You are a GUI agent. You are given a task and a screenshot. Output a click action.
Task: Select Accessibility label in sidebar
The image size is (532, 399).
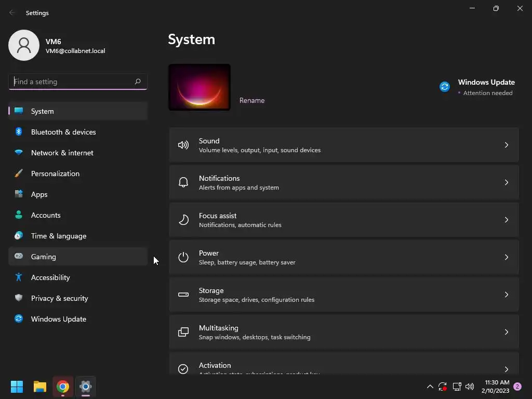pos(50,277)
